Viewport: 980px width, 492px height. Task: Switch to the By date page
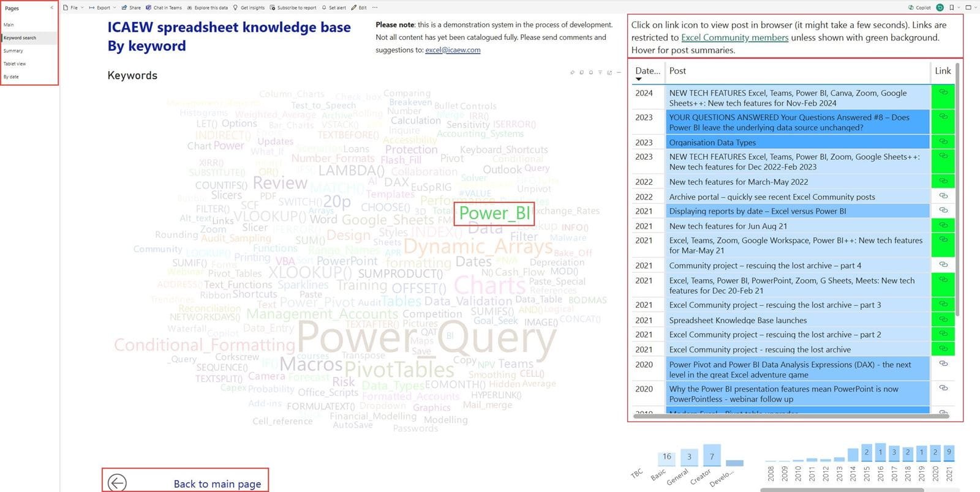tap(11, 76)
